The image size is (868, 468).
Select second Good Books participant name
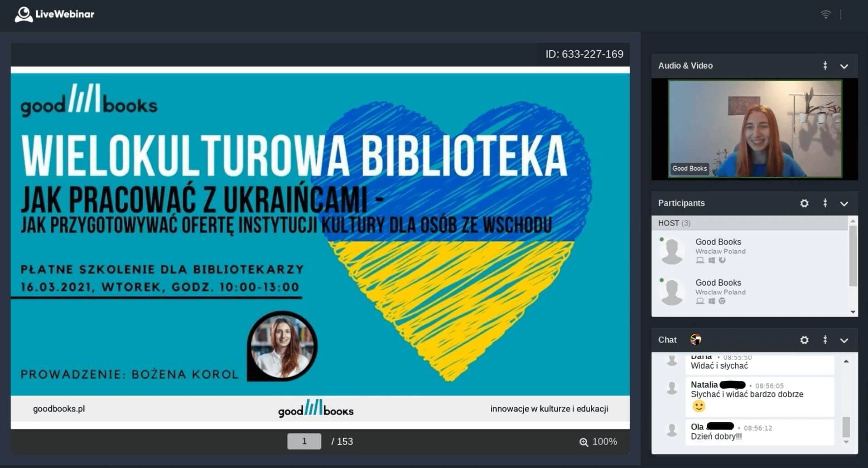coord(718,283)
